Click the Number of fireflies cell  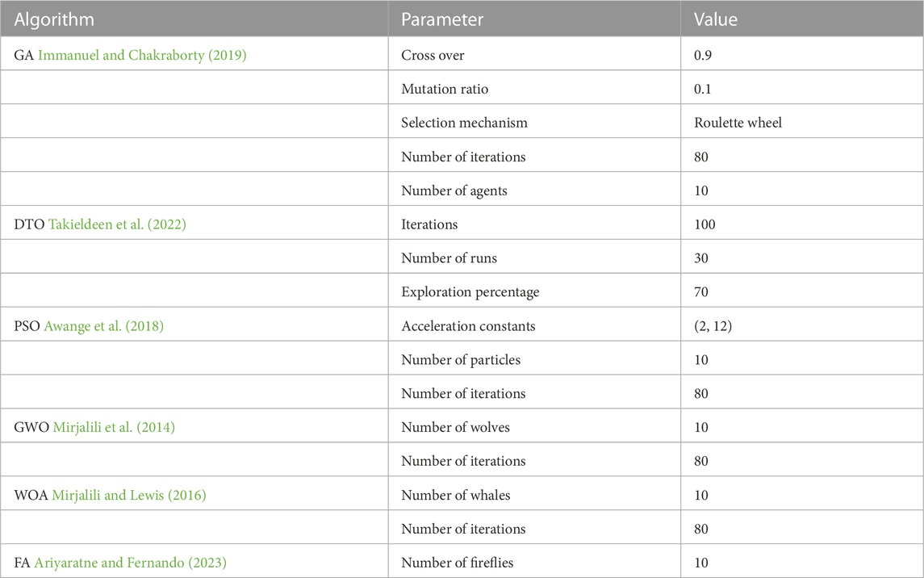[x=534, y=562]
